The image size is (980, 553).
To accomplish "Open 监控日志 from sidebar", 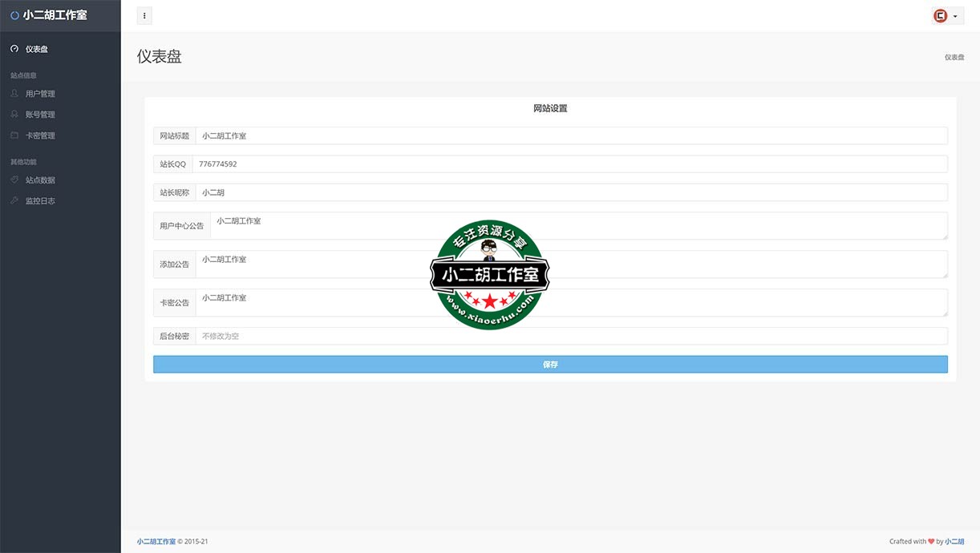I will (40, 201).
